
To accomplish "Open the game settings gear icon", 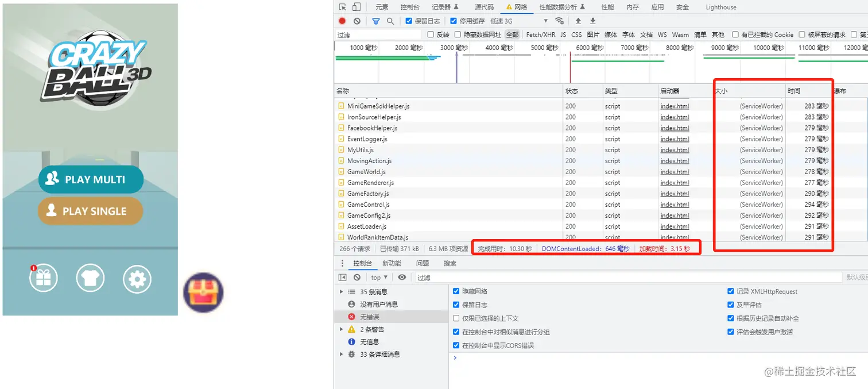I will (x=137, y=279).
